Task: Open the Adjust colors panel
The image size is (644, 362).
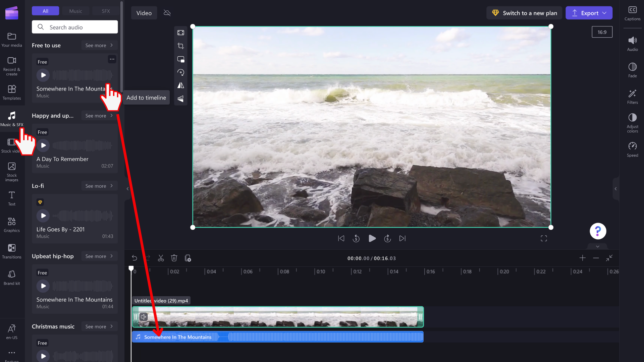Action: (x=632, y=123)
